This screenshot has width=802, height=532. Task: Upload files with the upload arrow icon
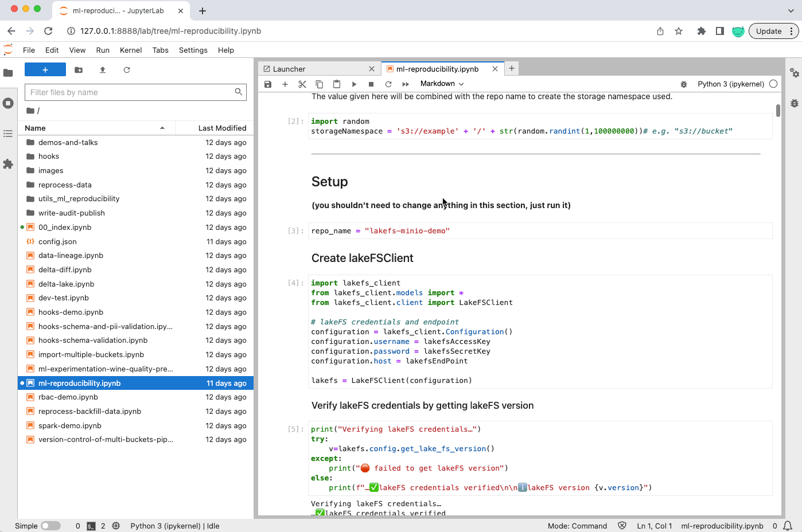(103, 70)
